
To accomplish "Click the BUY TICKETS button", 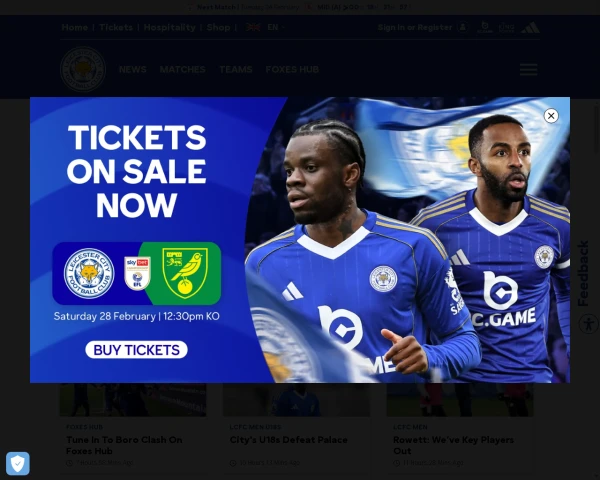I will click(x=136, y=350).
